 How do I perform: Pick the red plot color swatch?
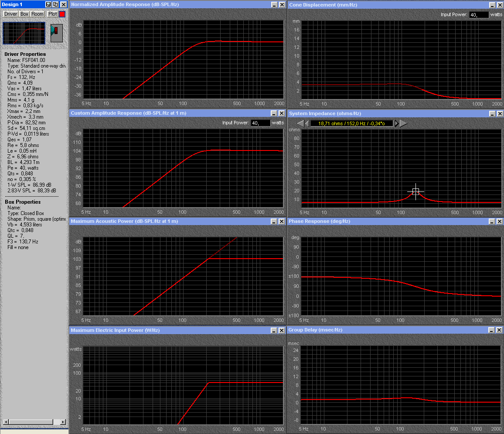[62, 14]
